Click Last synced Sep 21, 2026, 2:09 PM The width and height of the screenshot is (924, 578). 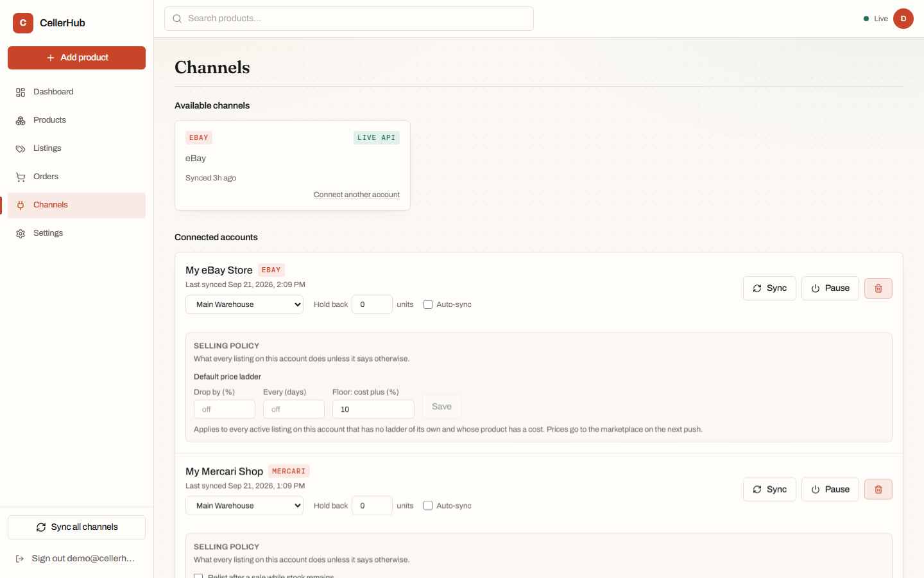coord(245,285)
